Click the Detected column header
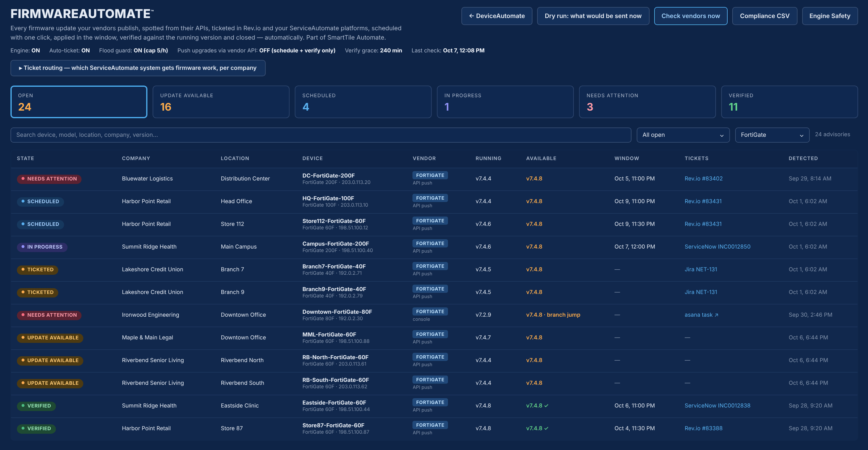The width and height of the screenshot is (868, 450). click(x=803, y=158)
